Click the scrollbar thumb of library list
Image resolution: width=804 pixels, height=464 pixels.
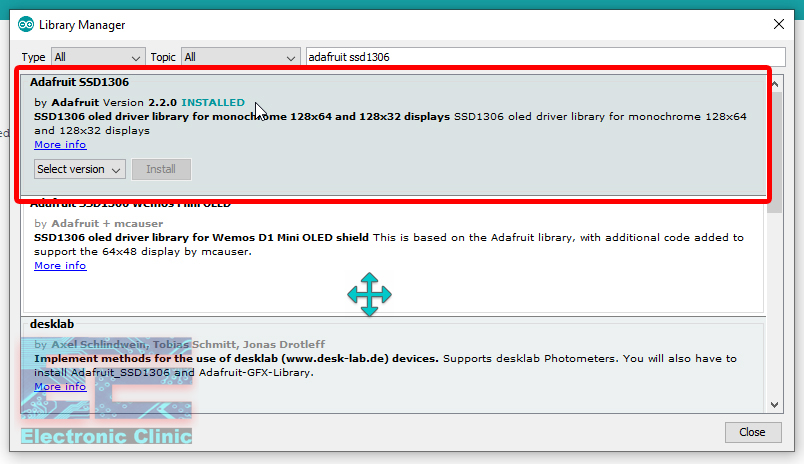tap(775, 152)
